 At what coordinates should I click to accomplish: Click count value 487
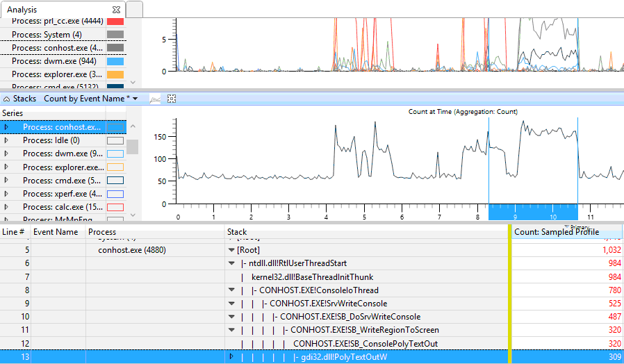click(x=614, y=317)
